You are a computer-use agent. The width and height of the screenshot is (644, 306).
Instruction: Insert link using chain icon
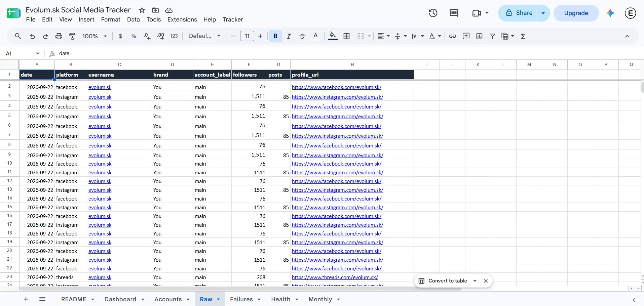coord(453,36)
